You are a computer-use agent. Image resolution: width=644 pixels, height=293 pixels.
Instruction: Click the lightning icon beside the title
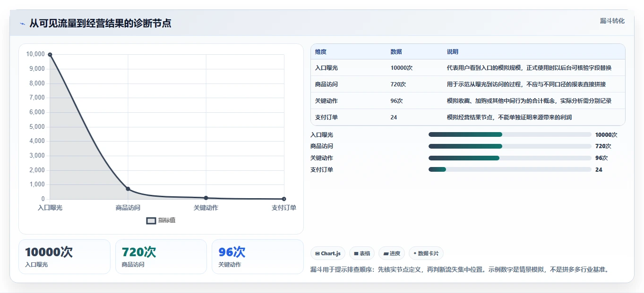click(x=22, y=24)
